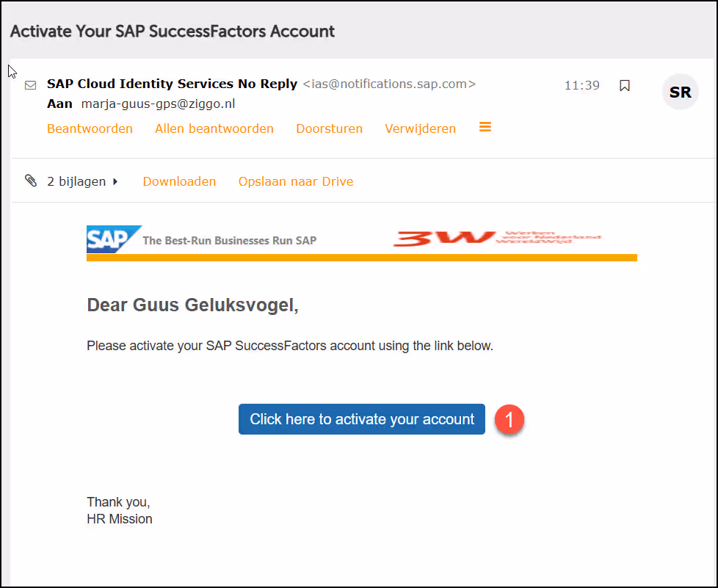718x588 pixels.
Task: Click the 3W red logo
Action: (x=497, y=239)
